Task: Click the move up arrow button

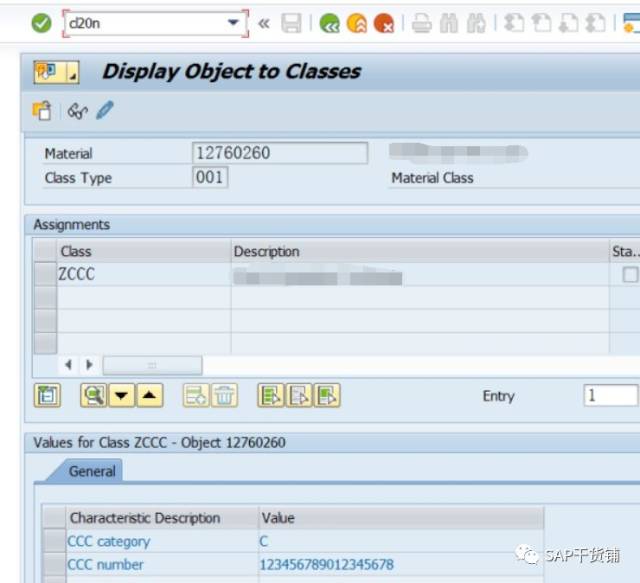Action: [x=150, y=395]
